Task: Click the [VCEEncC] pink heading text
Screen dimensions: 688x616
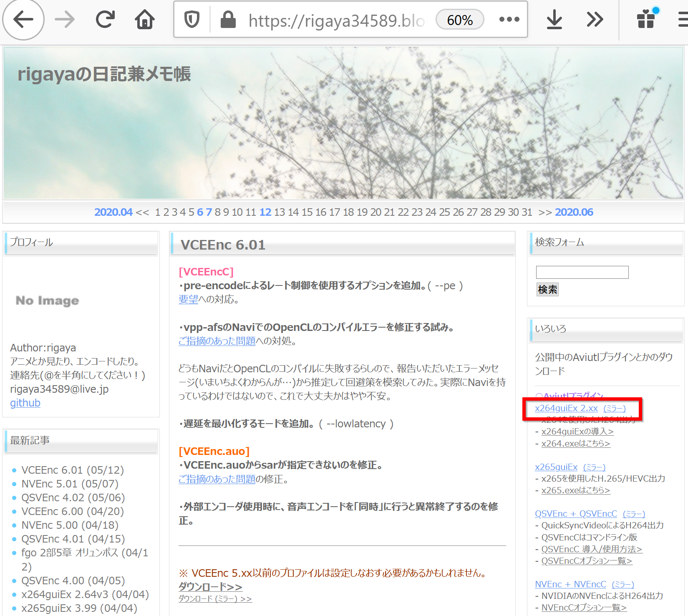Action: [206, 272]
